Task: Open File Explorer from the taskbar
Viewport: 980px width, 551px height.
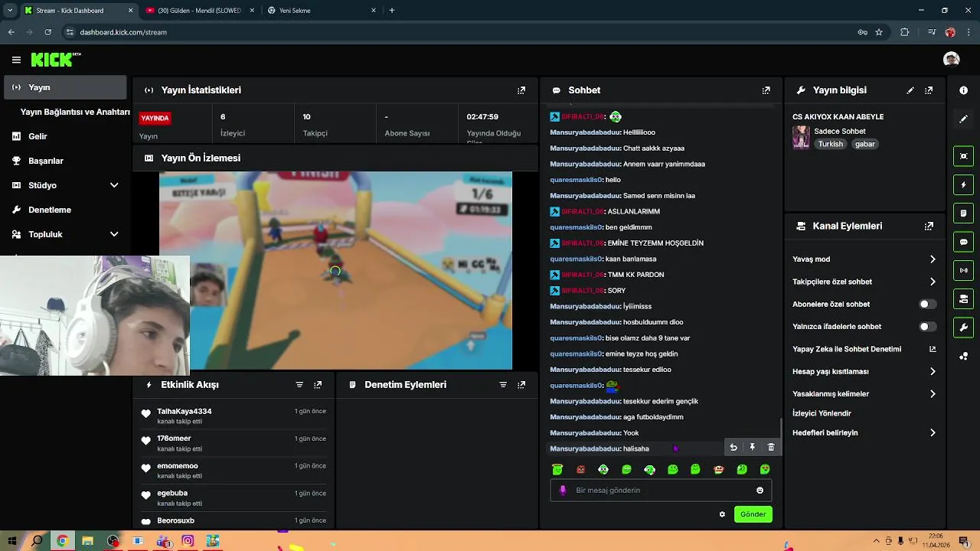Action: (x=87, y=541)
